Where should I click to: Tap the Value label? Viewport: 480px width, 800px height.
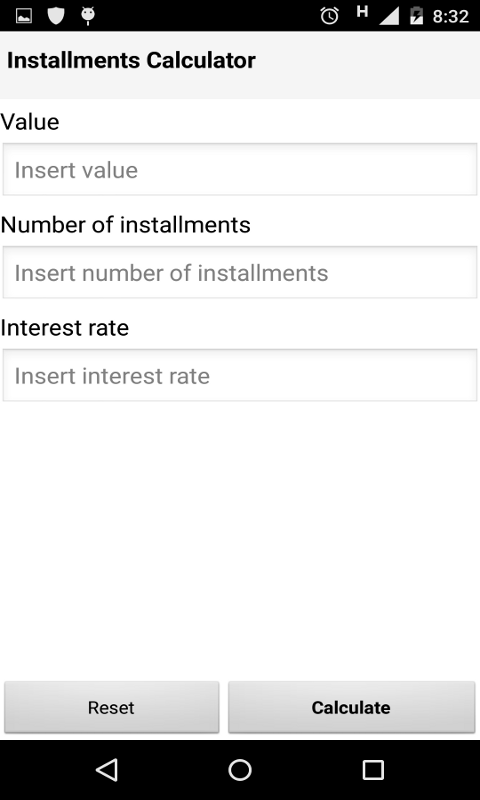[30, 122]
